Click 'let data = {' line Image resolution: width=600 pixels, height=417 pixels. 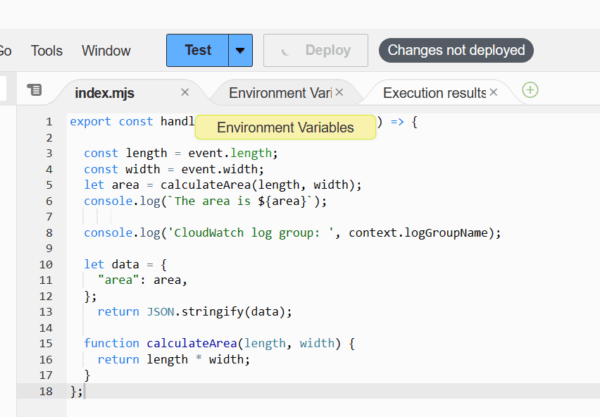coord(125,264)
